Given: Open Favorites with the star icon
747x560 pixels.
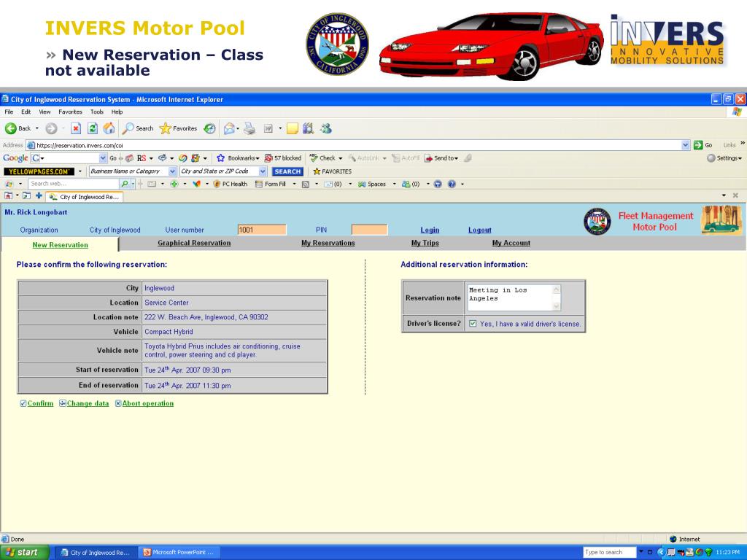Looking at the screenshot, I should [178, 128].
